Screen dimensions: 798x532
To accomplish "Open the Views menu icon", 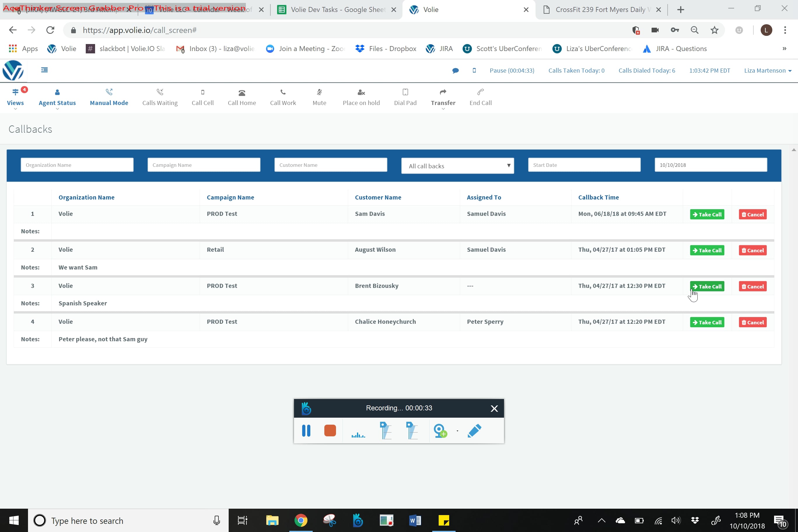I will click(15, 92).
